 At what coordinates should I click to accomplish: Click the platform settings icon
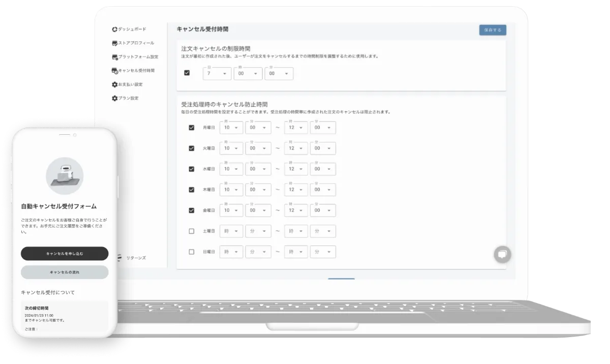tap(114, 57)
